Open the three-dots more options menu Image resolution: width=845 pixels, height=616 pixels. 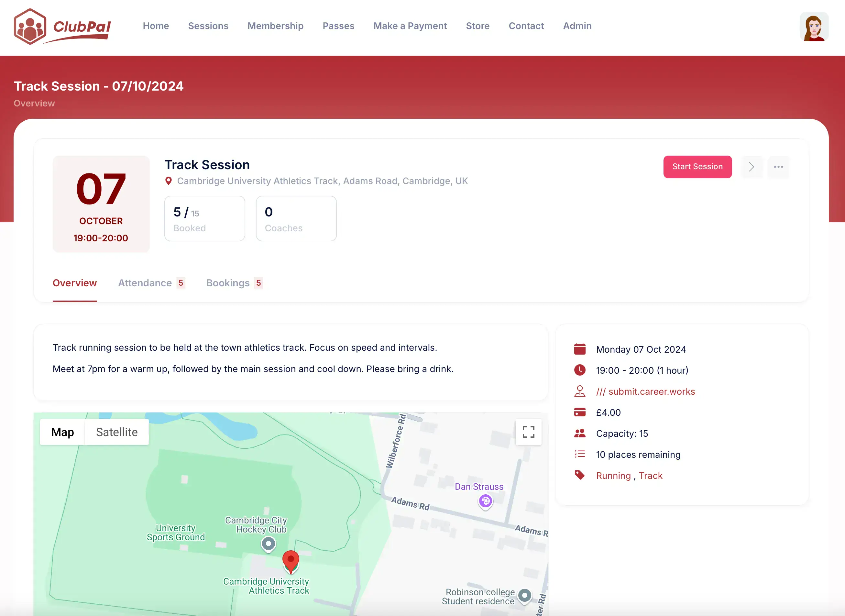tap(778, 167)
